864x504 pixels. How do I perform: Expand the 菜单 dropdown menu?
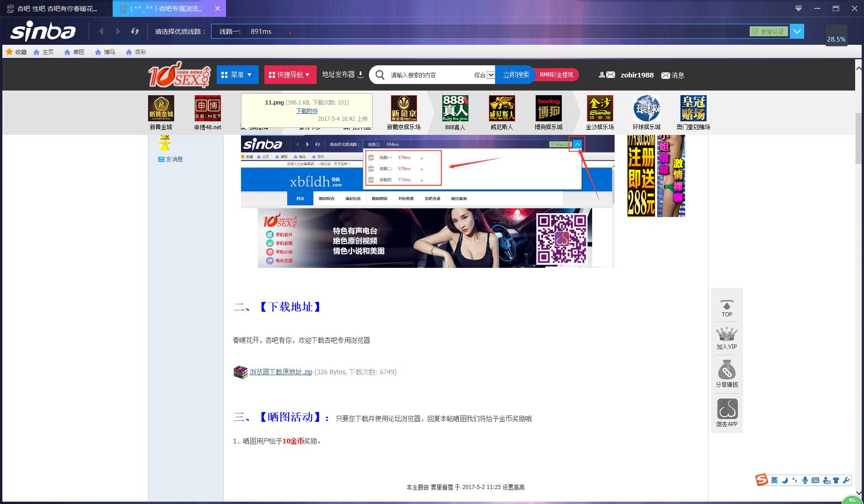point(237,75)
